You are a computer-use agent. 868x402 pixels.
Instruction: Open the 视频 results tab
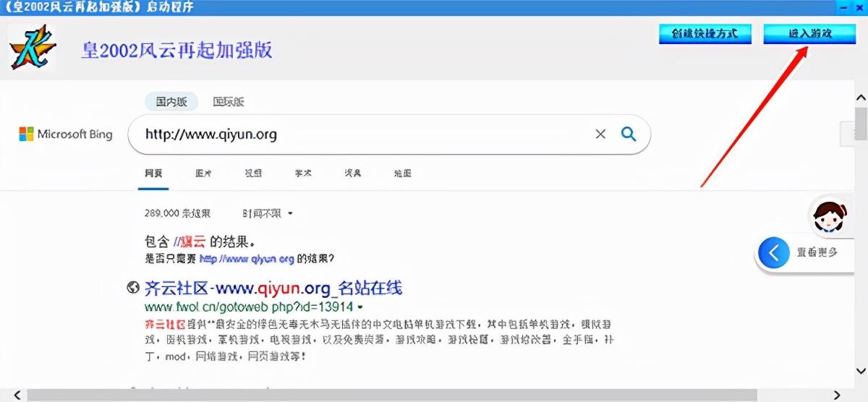[x=253, y=174]
